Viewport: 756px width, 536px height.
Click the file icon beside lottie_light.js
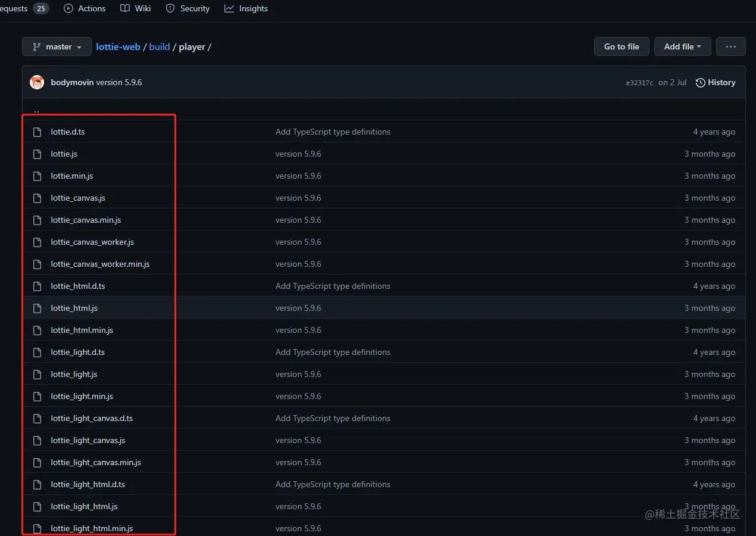tap(38, 374)
